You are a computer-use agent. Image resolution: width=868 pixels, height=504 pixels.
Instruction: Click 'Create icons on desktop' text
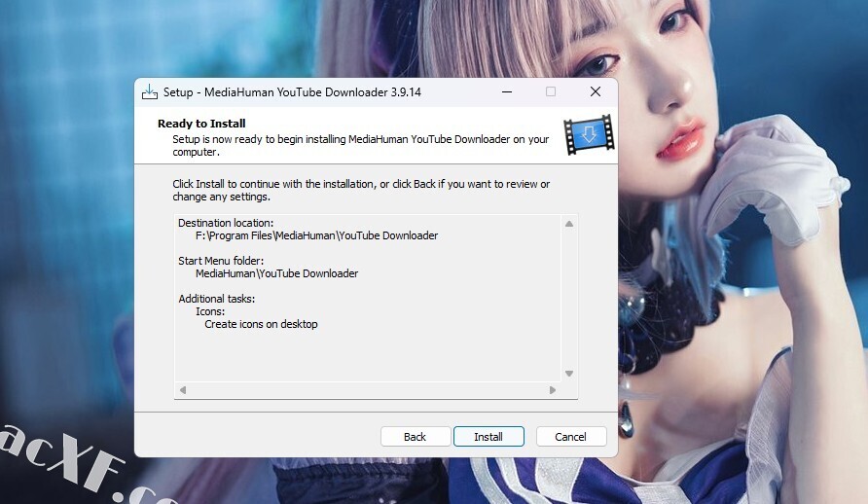(262, 324)
